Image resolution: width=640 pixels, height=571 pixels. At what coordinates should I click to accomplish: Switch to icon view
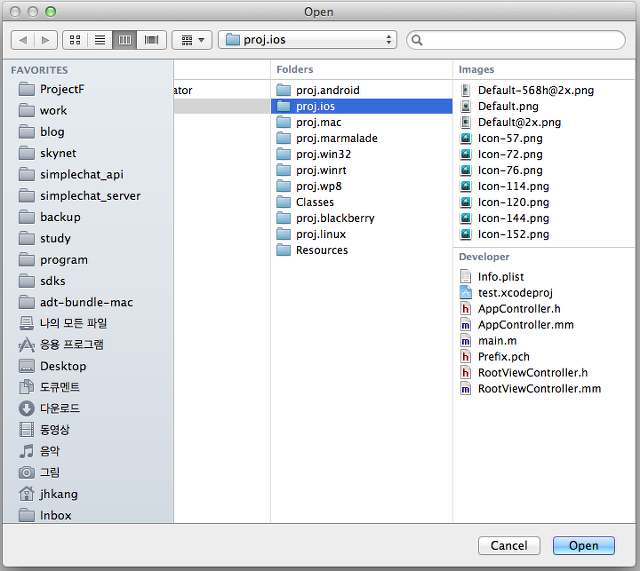75,40
